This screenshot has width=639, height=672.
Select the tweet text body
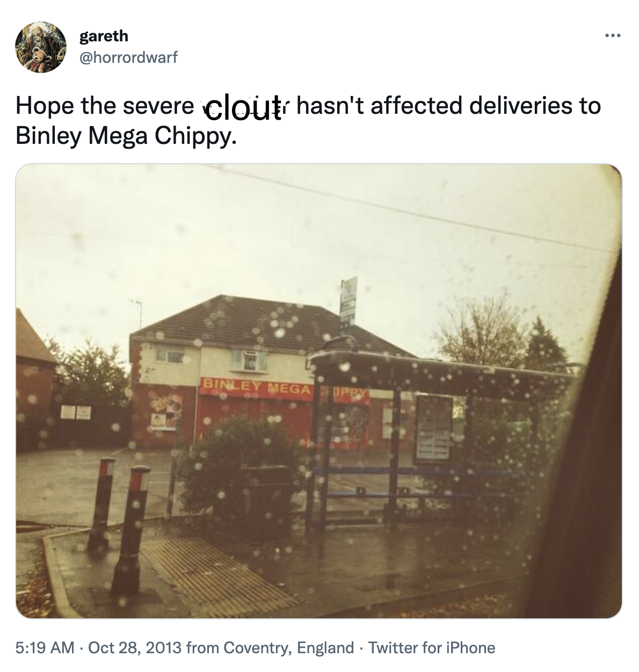point(215,121)
